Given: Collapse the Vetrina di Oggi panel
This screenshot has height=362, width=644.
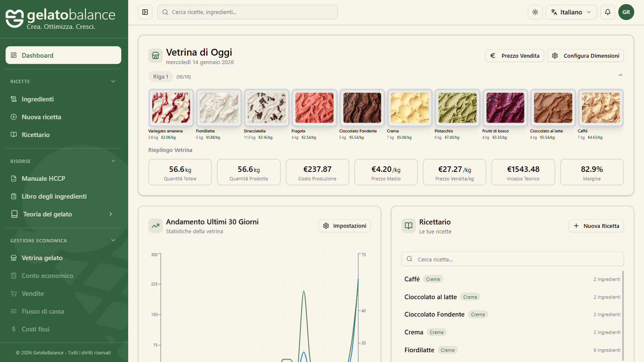Looking at the screenshot, I should [x=620, y=75].
